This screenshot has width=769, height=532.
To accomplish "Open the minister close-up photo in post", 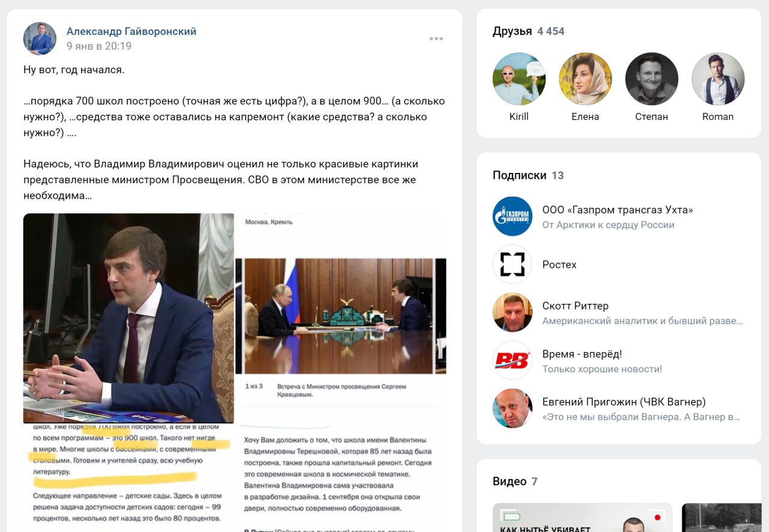I will pyautogui.click(x=129, y=318).
